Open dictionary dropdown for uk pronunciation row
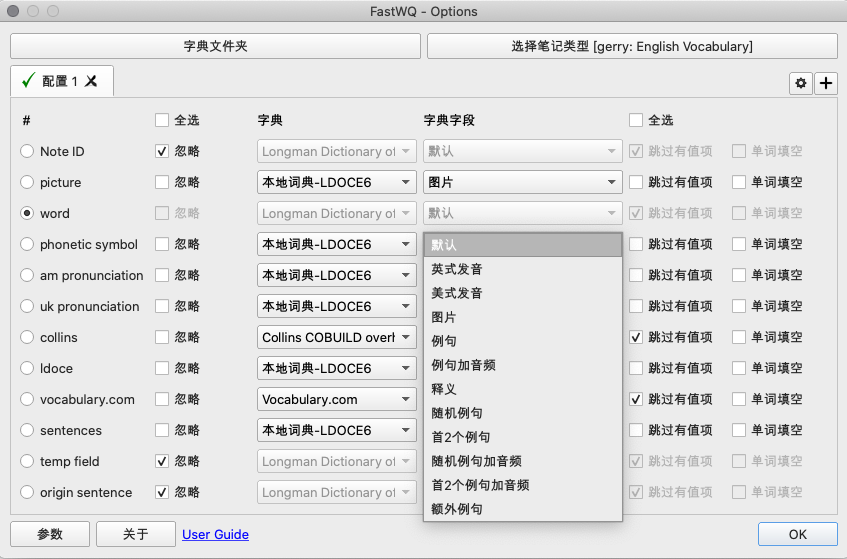This screenshot has height=559, width=847. (x=337, y=306)
